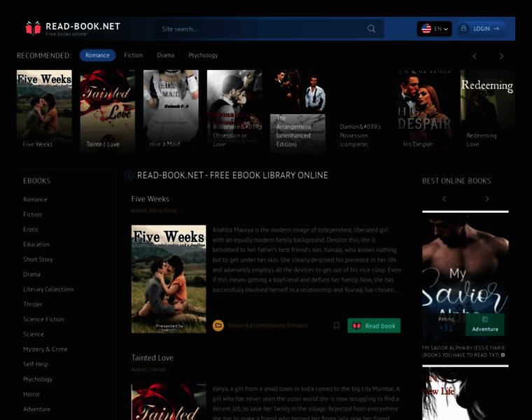Select the Romance recommended tab

point(97,55)
